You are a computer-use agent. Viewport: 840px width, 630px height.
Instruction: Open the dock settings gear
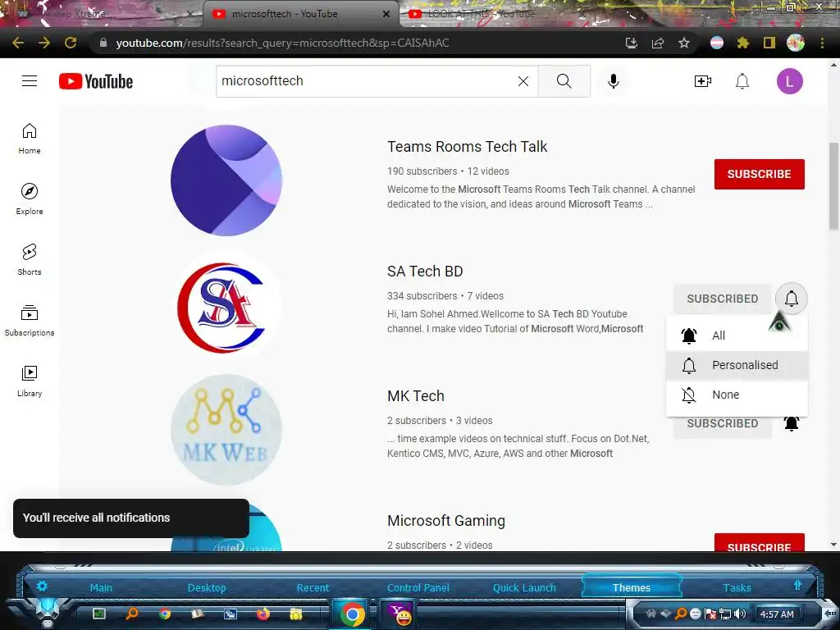point(42,586)
